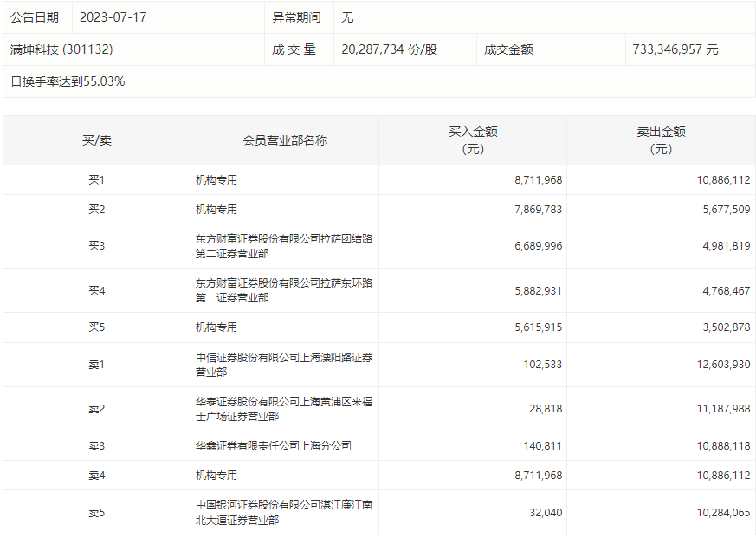The height and width of the screenshot is (538, 756).
Task: Click the 成交金额 label
Action: pyautogui.click(x=508, y=49)
